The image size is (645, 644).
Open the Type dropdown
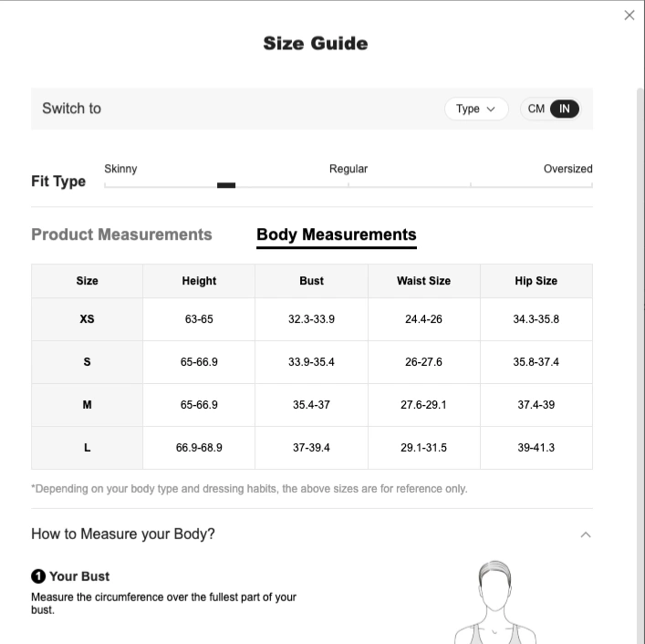coord(476,109)
